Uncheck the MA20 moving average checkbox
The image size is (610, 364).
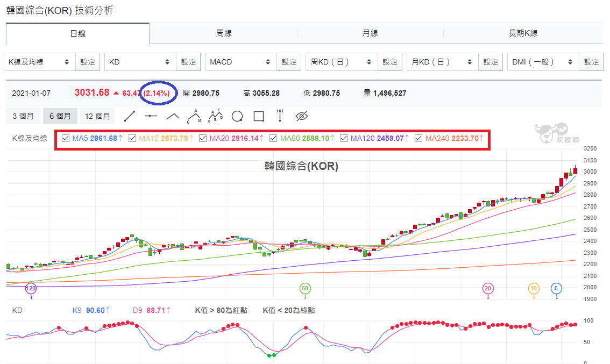pos(203,138)
